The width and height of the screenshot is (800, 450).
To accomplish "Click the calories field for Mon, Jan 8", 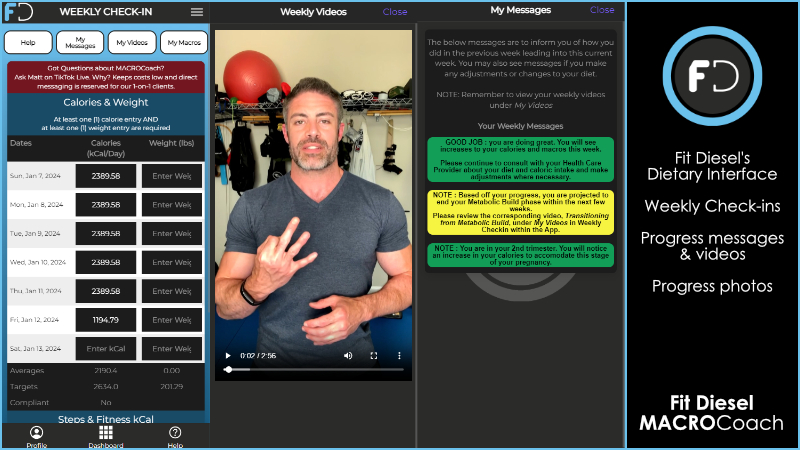I will [106, 205].
